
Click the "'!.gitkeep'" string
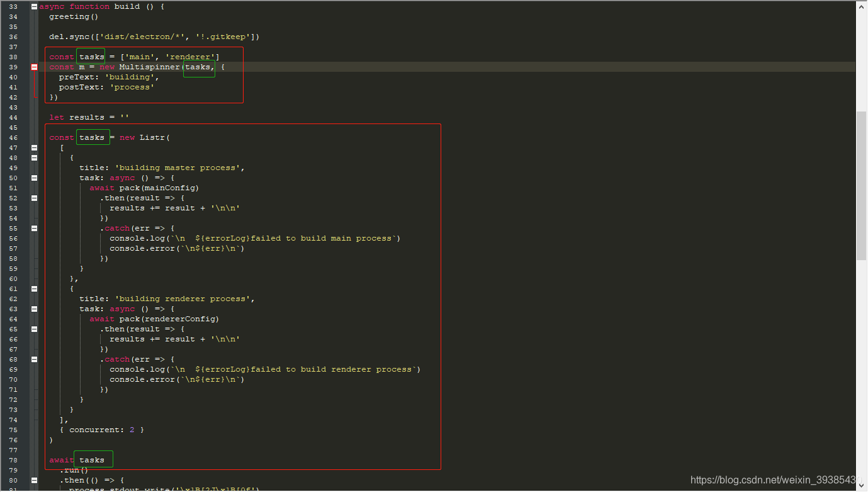click(223, 37)
